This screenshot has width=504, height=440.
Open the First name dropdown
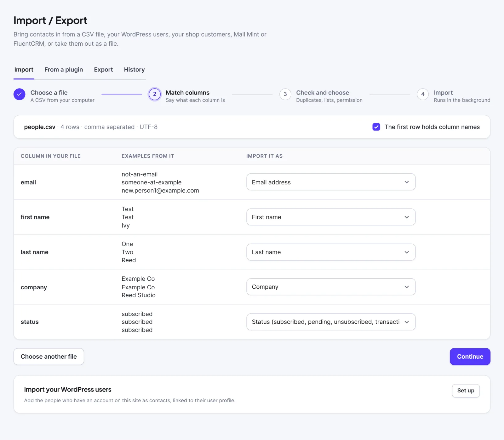331,217
